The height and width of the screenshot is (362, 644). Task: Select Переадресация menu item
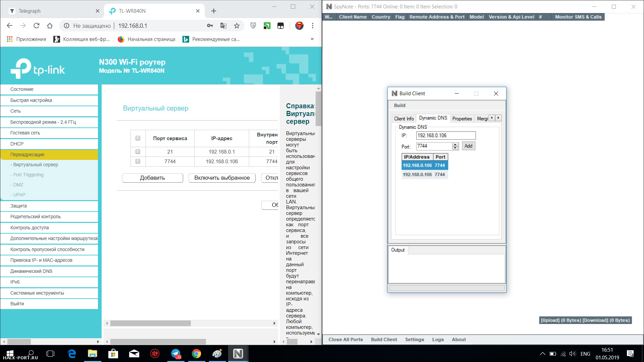tap(49, 155)
